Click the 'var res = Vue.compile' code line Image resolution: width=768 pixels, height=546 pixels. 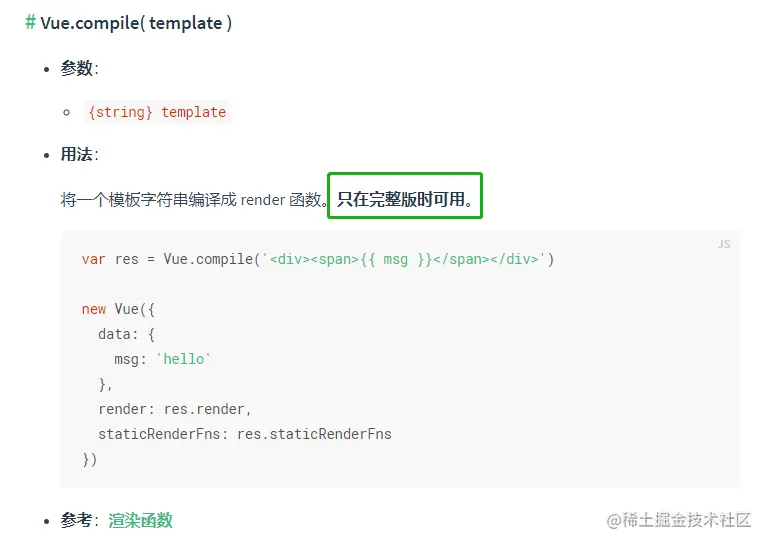click(x=170, y=260)
